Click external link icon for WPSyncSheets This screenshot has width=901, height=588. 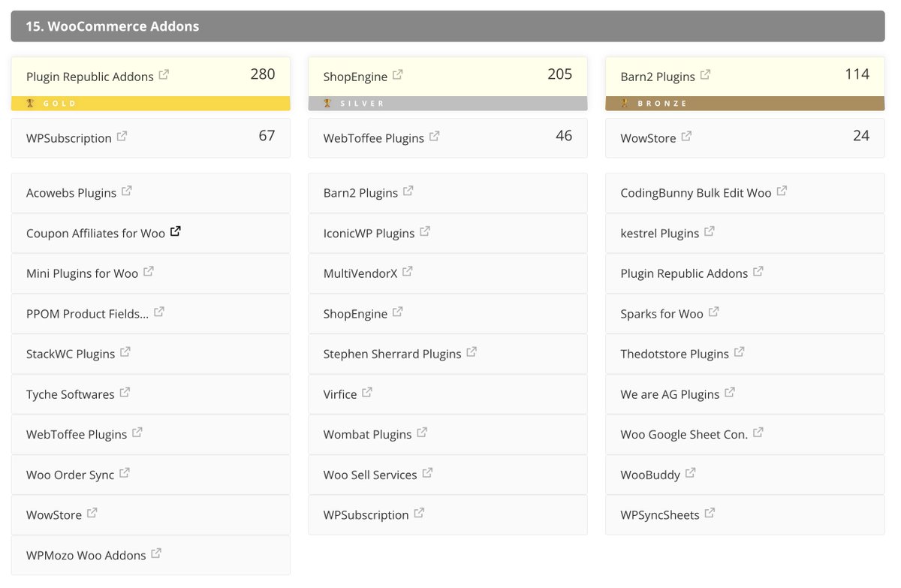click(710, 514)
